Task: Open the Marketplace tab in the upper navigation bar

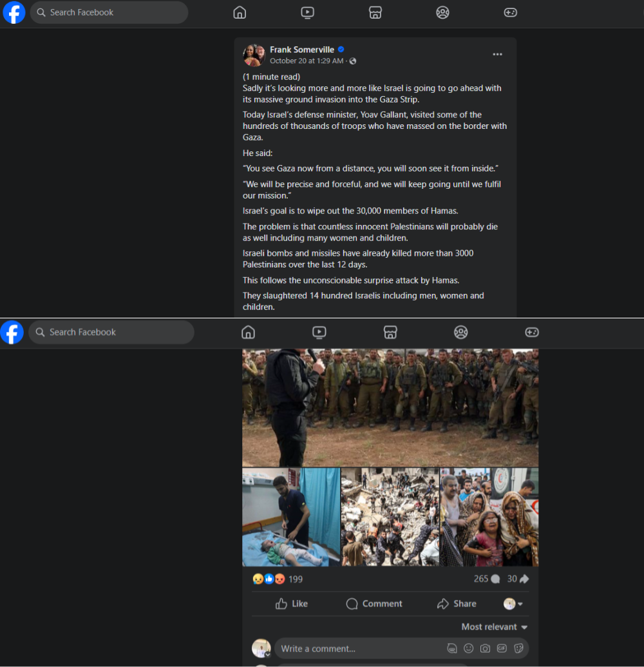Action: click(x=375, y=13)
